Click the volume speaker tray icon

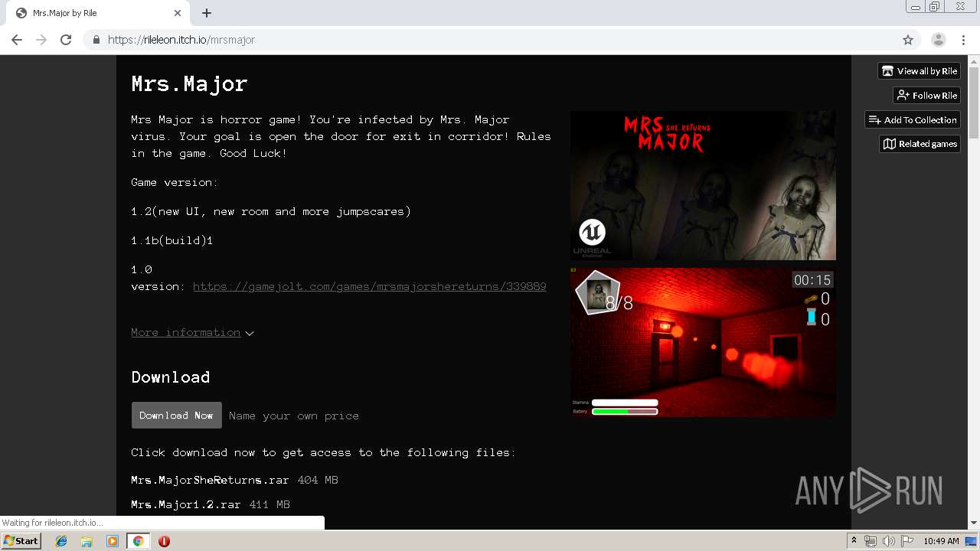(x=889, y=541)
